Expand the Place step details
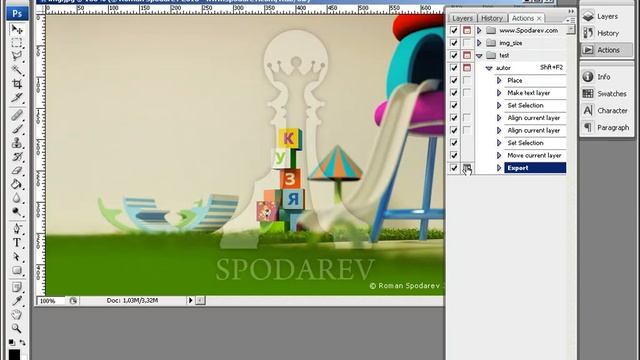The width and height of the screenshot is (640, 360). pos(499,80)
